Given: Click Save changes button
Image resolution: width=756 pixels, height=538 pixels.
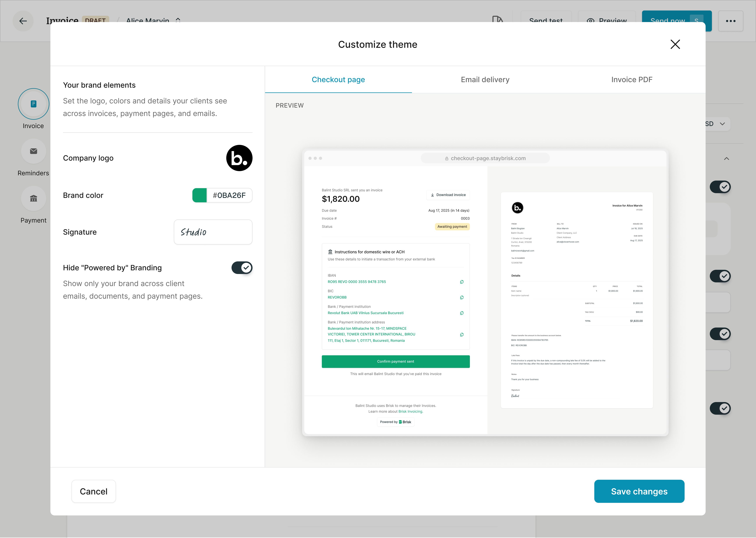Looking at the screenshot, I should [639, 491].
